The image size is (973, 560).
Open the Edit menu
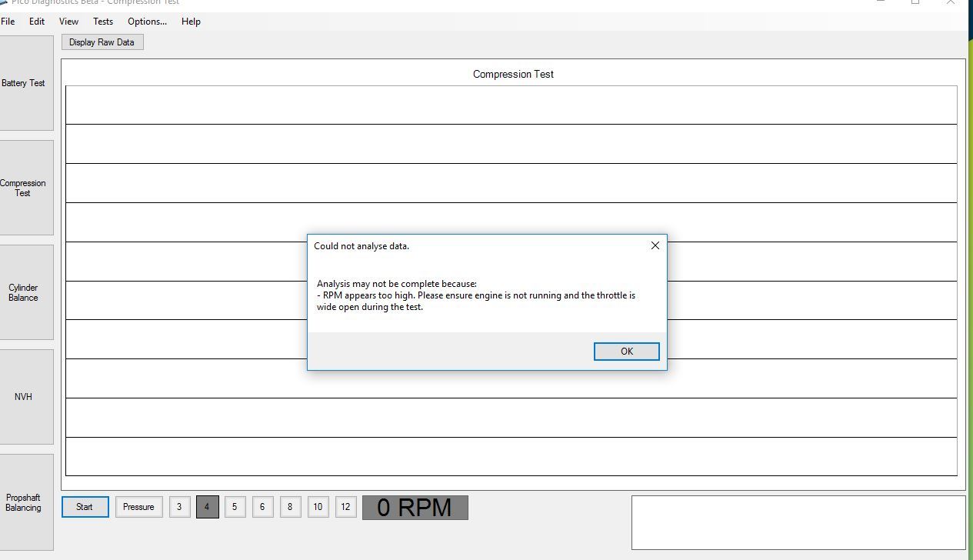tap(37, 22)
